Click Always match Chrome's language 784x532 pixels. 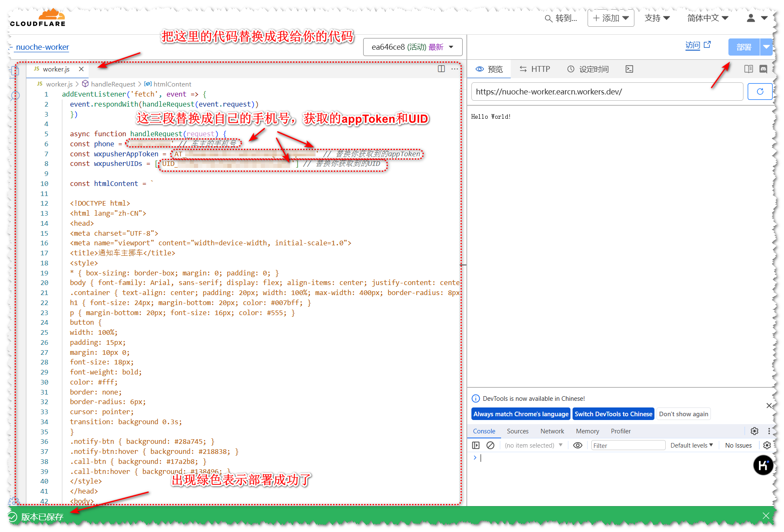521,414
